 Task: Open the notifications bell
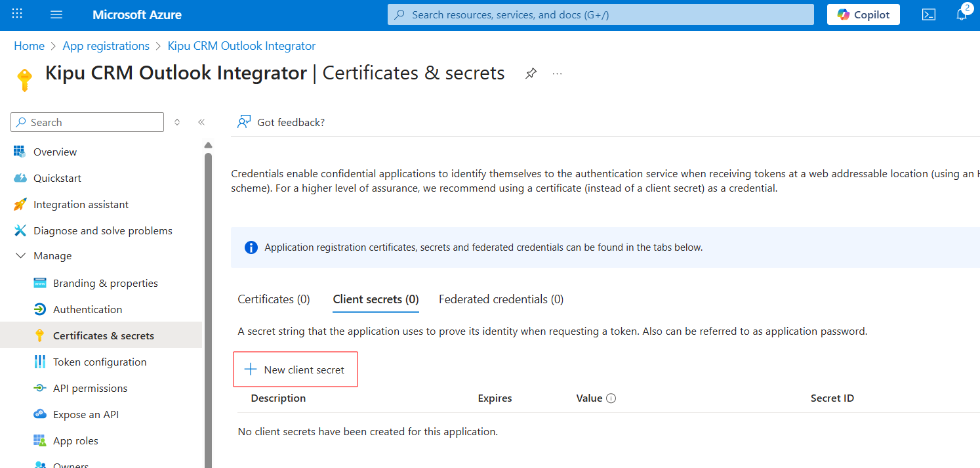[x=962, y=14]
